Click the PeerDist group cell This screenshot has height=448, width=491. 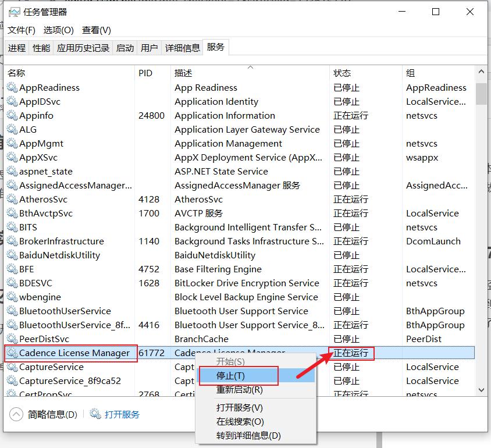(424, 339)
